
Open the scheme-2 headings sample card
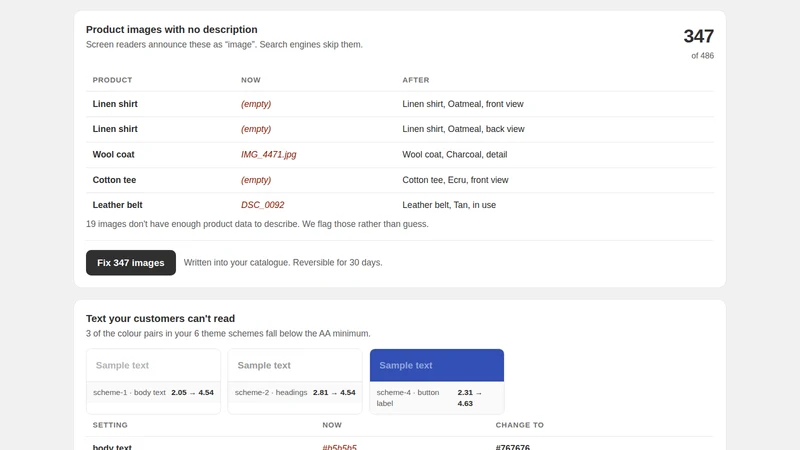[x=295, y=381]
